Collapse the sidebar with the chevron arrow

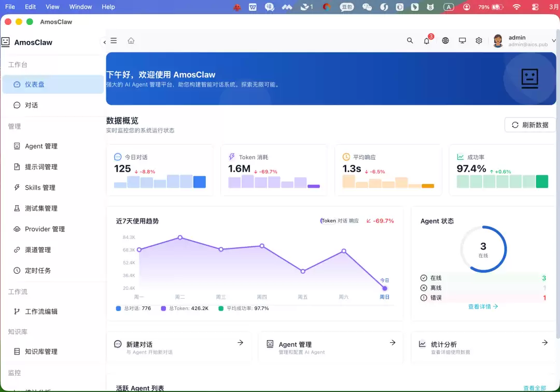pos(105,42)
